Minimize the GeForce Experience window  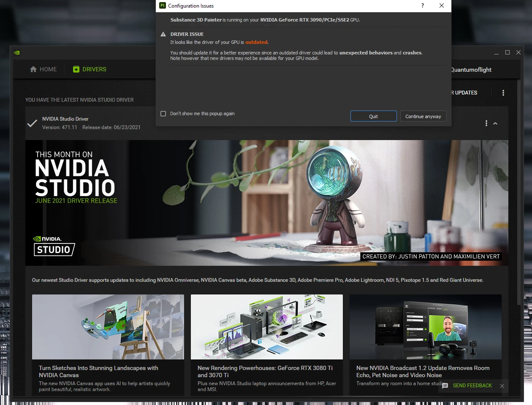pyautogui.click(x=497, y=53)
